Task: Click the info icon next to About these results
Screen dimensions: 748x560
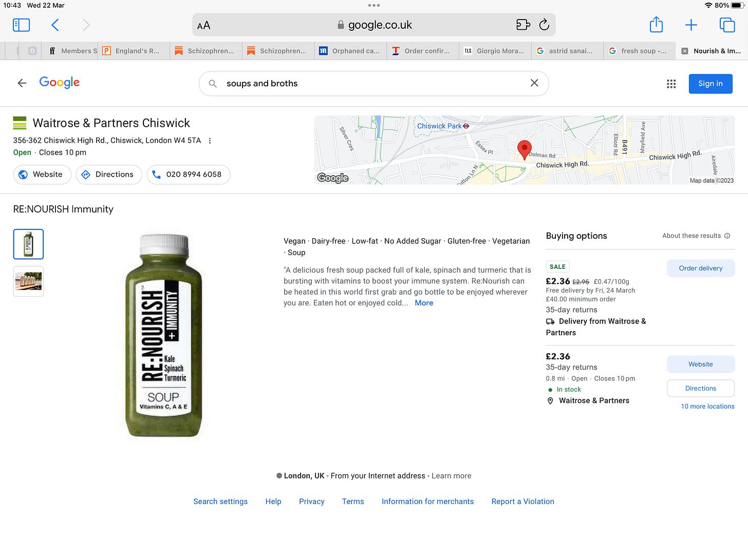Action: pyautogui.click(x=727, y=236)
